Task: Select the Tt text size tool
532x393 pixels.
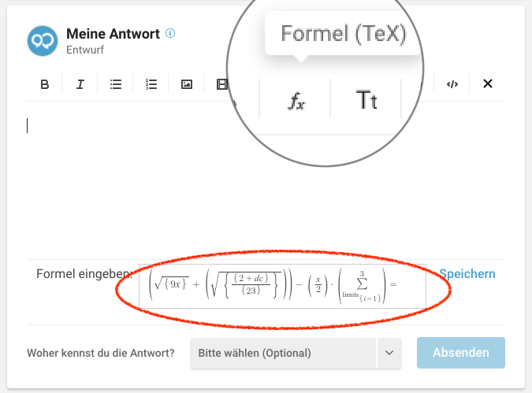Action: [x=366, y=100]
